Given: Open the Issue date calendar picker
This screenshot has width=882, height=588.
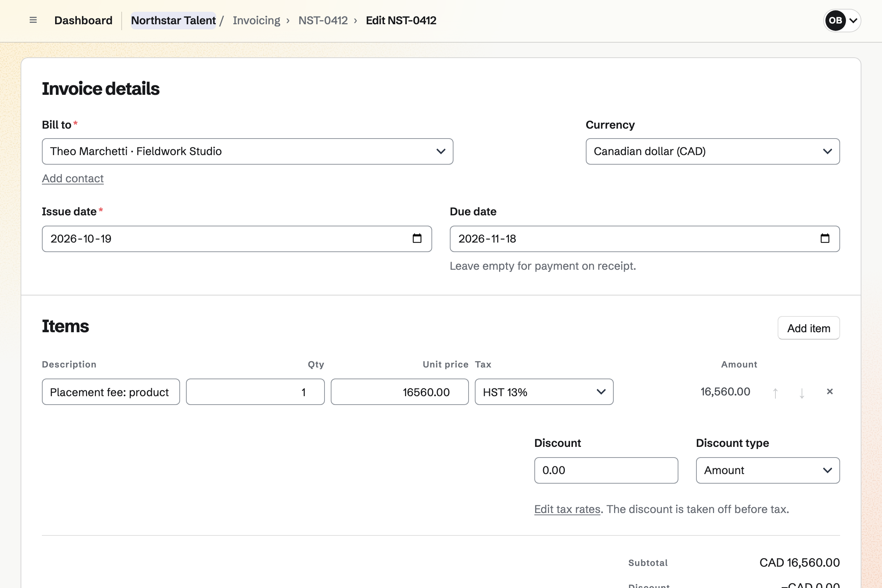Looking at the screenshot, I should tap(417, 239).
